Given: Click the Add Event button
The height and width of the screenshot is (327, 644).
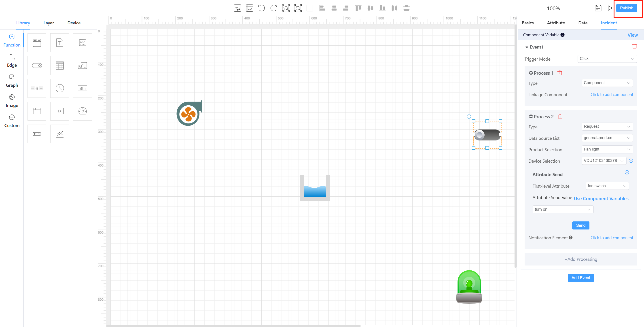Looking at the screenshot, I should pyautogui.click(x=580, y=278).
